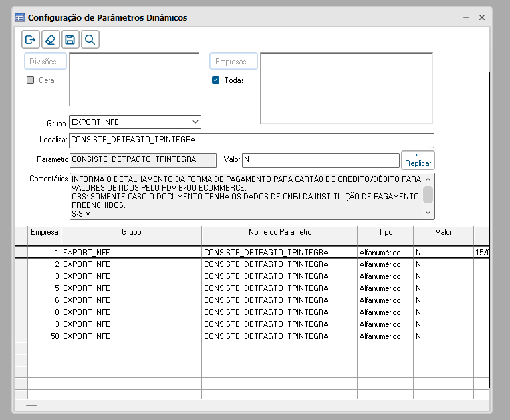Click Valor N cell in Empresa 13 row
The height and width of the screenshot is (420, 510).
click(x=444, y=324)
